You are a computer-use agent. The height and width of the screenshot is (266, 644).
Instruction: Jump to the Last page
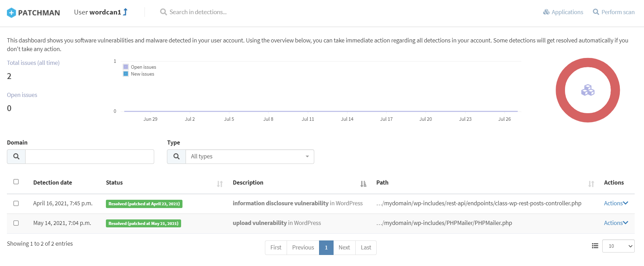pos(366,248)
